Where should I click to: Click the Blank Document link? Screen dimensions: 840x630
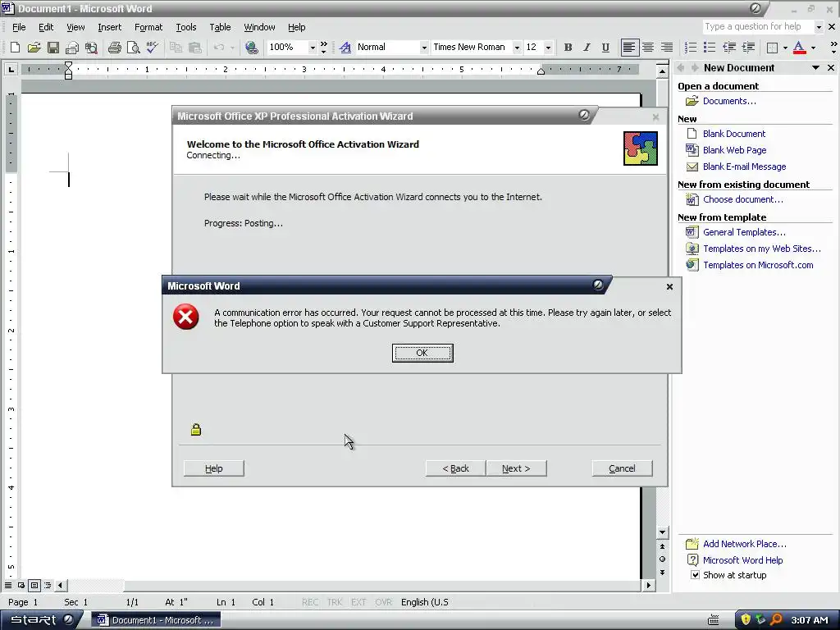734,134
